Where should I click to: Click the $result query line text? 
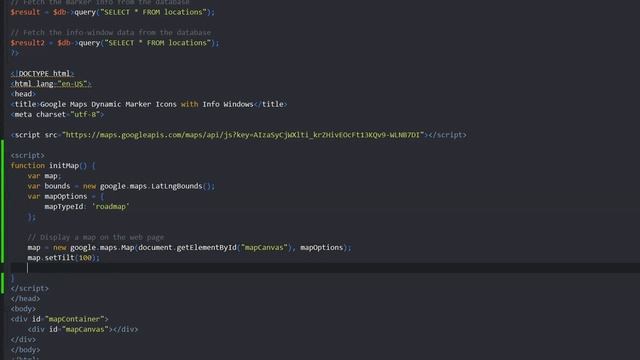112,12
